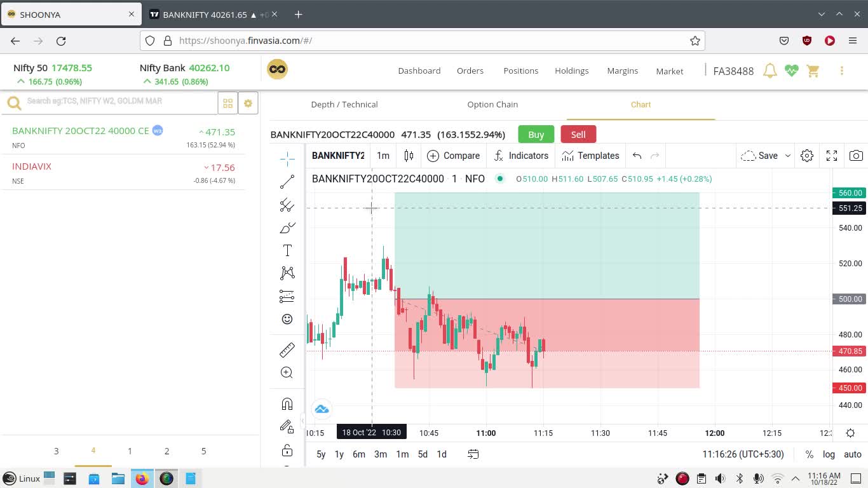Image resolution: width=868 pixels, height=488 pixels.
Task: Click the BANKNIFTY symbol search field in chart
Action: [338, 156]
